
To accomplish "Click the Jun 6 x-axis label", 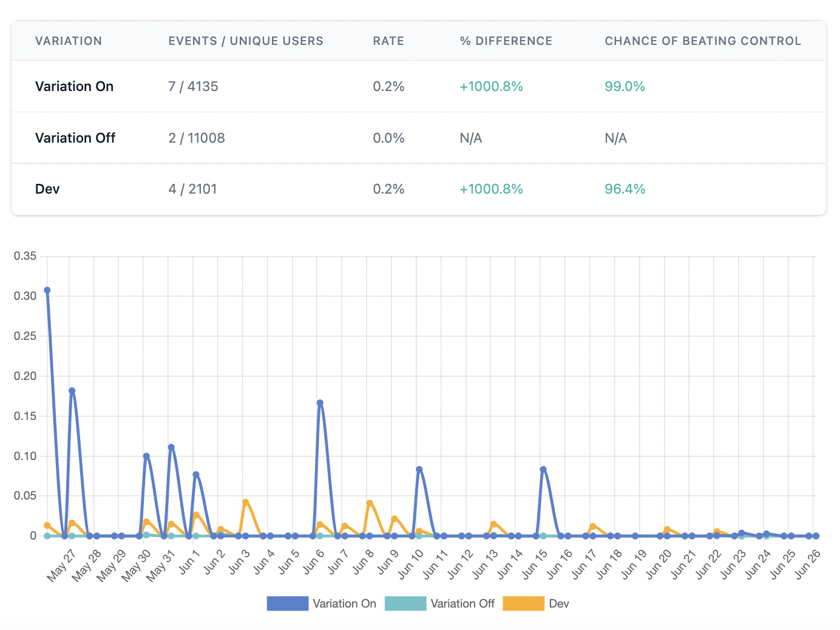I will pyautogui.click(x=313, y=561).
